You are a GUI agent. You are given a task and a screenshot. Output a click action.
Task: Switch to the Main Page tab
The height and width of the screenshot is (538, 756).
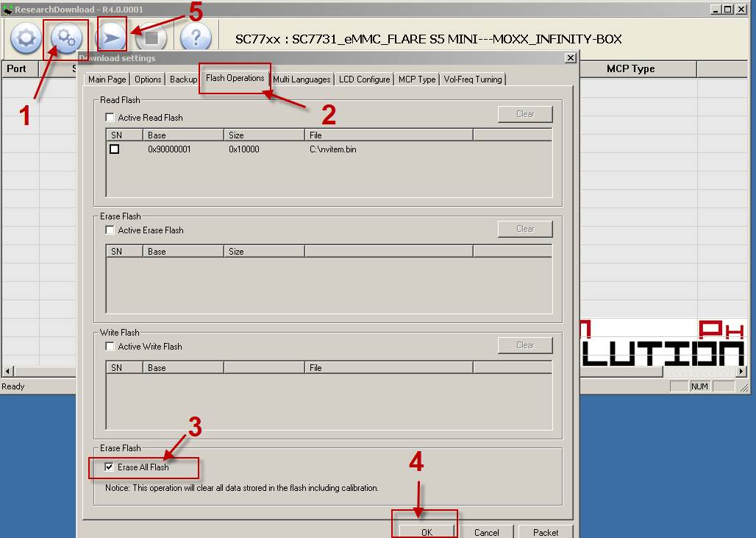(107, 79)
